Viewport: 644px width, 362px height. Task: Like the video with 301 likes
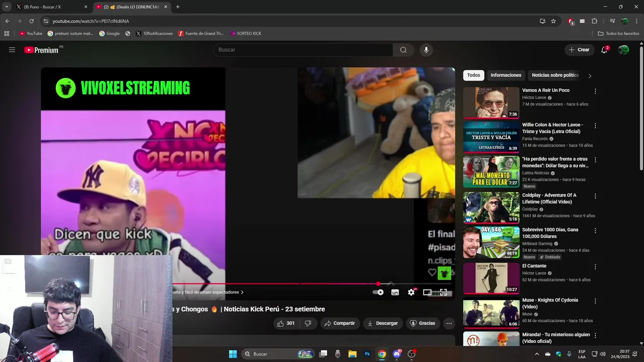point(286,323)
